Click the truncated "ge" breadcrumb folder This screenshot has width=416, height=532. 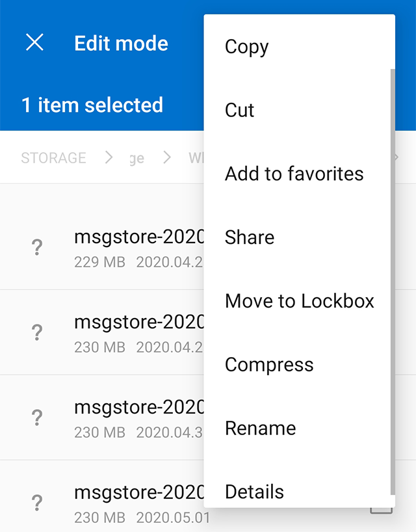(x=136, y=158)
